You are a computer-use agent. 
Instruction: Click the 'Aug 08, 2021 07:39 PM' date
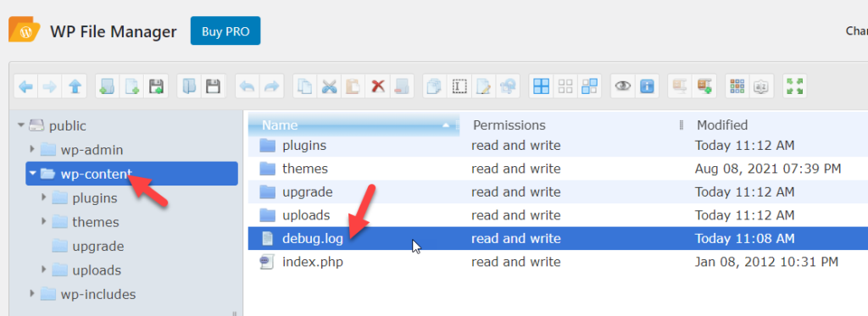pos(768,169)
